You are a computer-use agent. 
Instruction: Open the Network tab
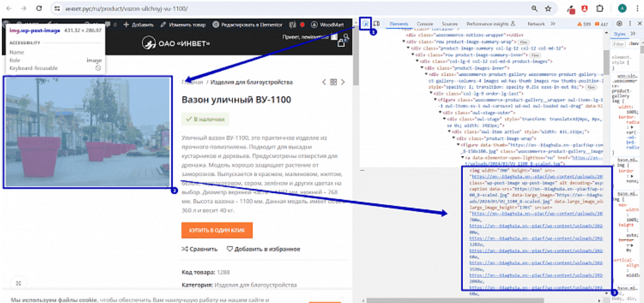[x=536, y=24]
